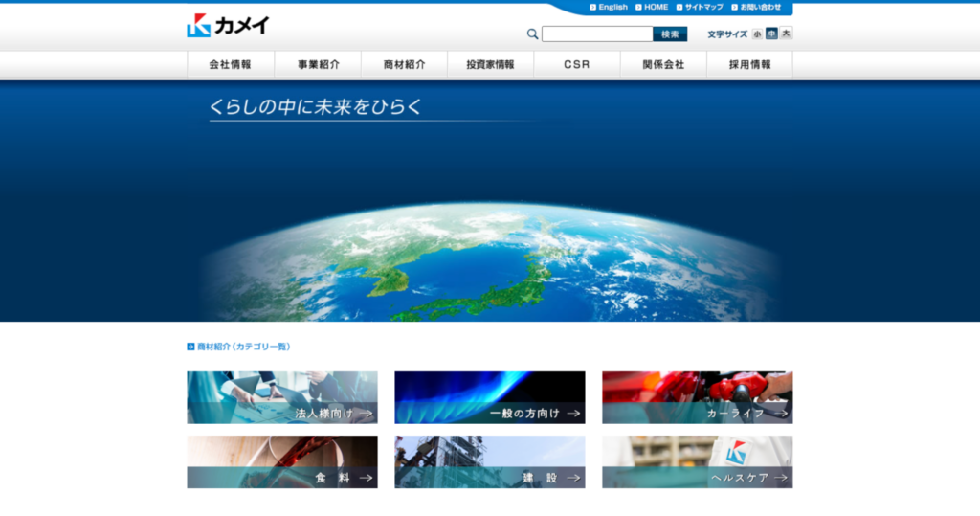Open the CSR menu
This screenshot has width=980, height=516.
point(577,64)
